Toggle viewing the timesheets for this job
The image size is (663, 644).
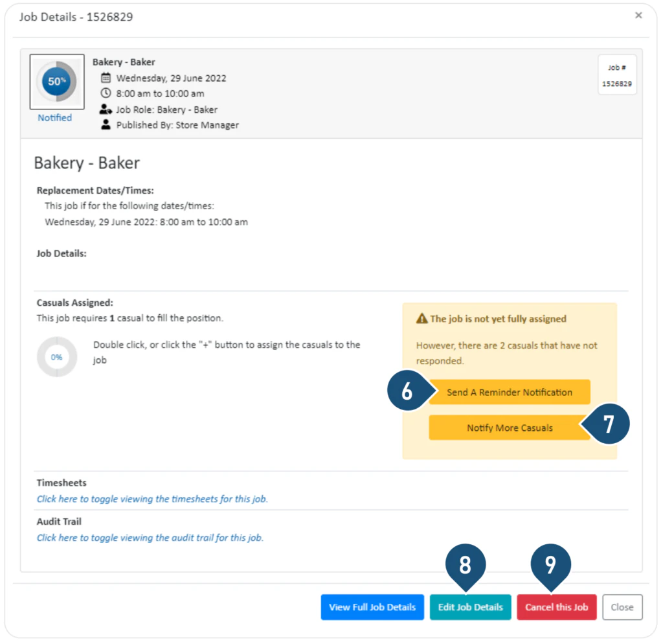152,499
